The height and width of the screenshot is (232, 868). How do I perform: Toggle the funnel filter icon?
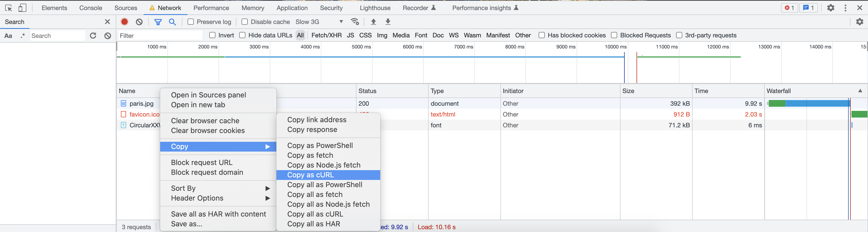click(158, 22)
